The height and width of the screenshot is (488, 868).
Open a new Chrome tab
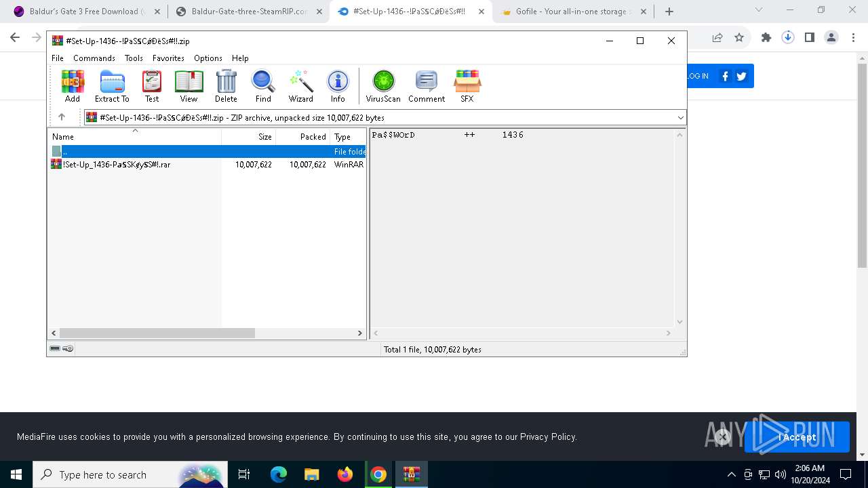[669, 12]
